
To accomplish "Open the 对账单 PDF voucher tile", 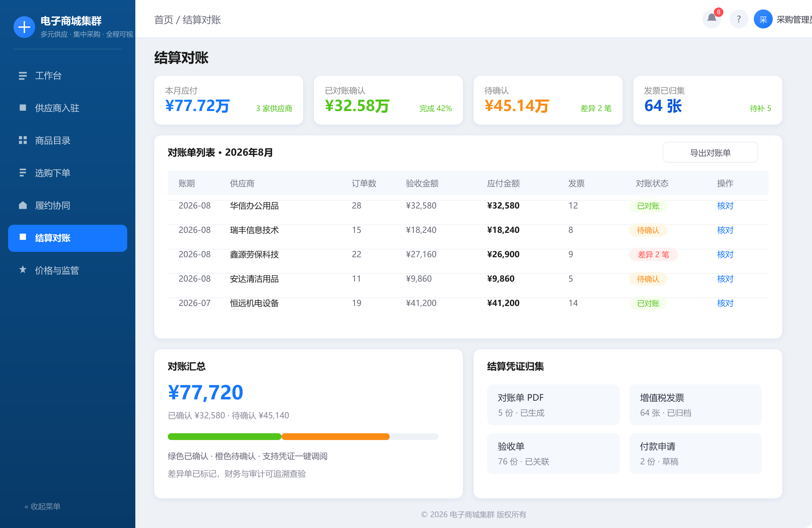I will pos(554,405).
